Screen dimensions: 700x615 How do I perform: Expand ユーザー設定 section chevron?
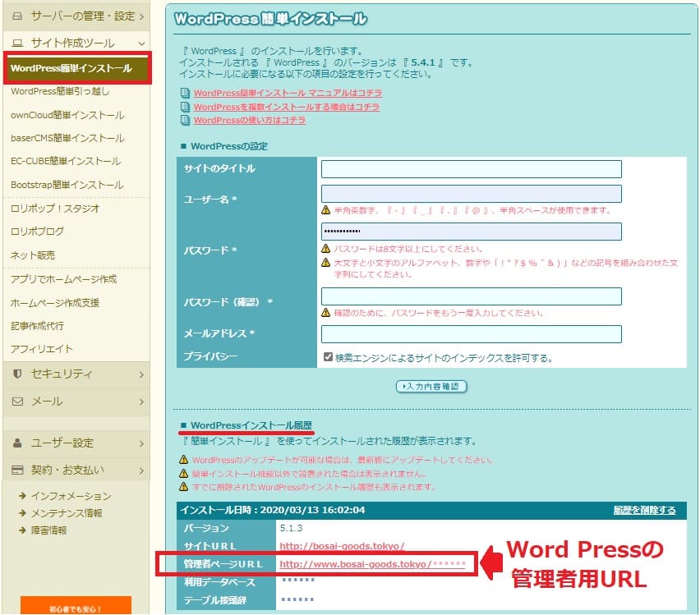click(x=141, y=443)
